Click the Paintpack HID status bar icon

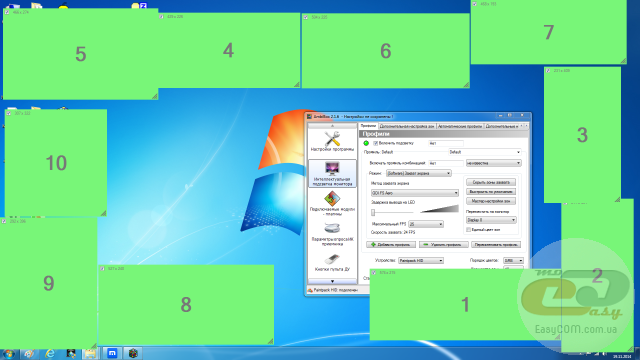pyautogui.click(x=310, y=290)
